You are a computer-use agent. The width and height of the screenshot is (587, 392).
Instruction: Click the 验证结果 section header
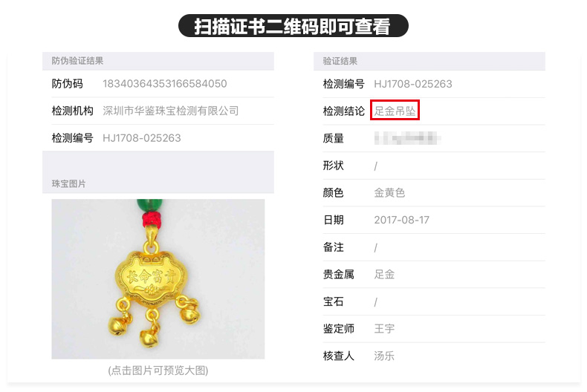coord(340,61)
